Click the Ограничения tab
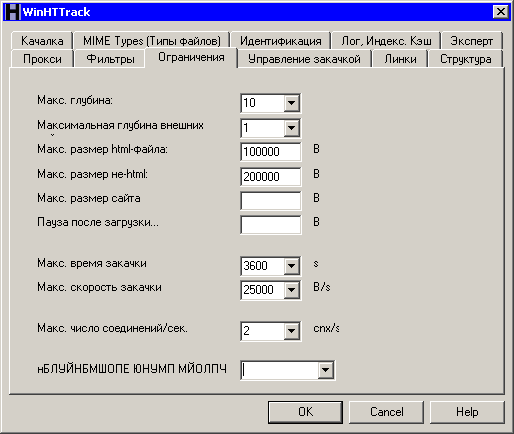Viewport: 514px width, 434px height. pos(191,57)
